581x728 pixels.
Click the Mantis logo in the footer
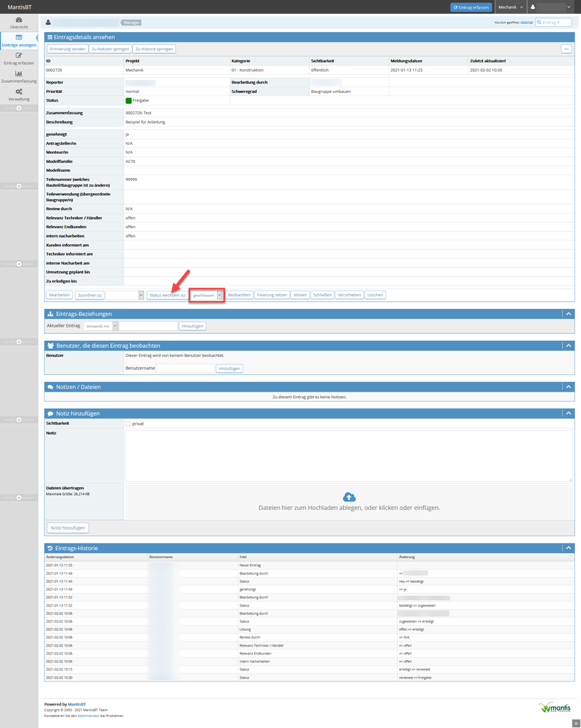point(556,707)
